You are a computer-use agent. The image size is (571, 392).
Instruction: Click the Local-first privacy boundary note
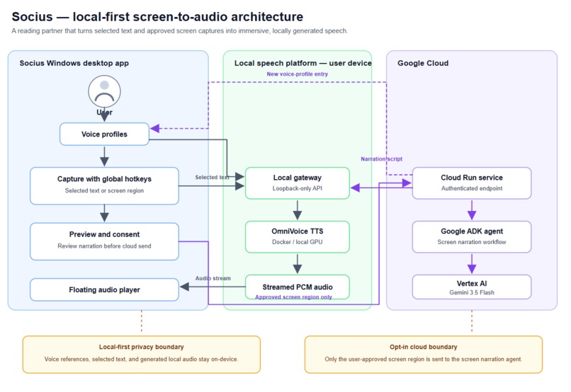pos(142,354)
